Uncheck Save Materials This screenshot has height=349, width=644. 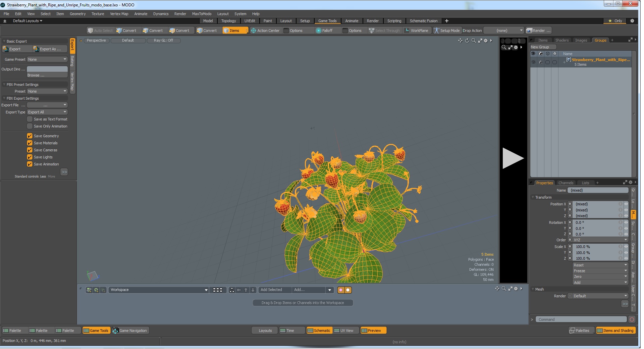[x=30, y=143]
